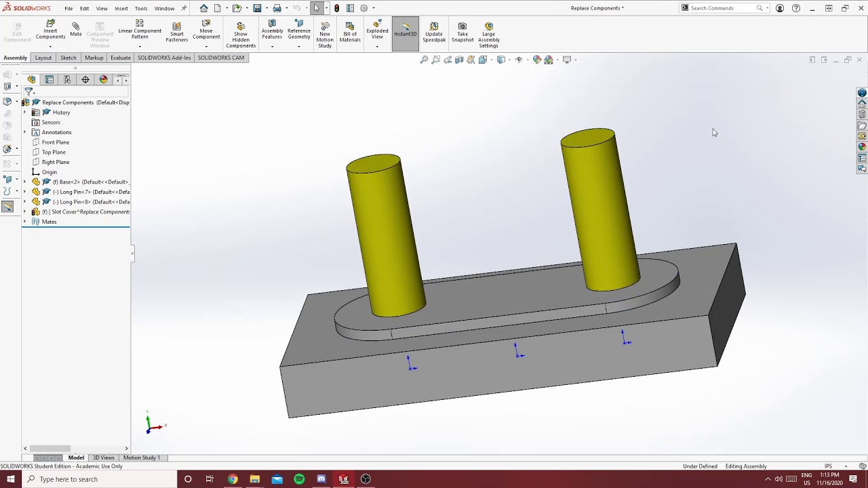
Task: Launch Smart Fasteners
Action: [x=177, y=33]
